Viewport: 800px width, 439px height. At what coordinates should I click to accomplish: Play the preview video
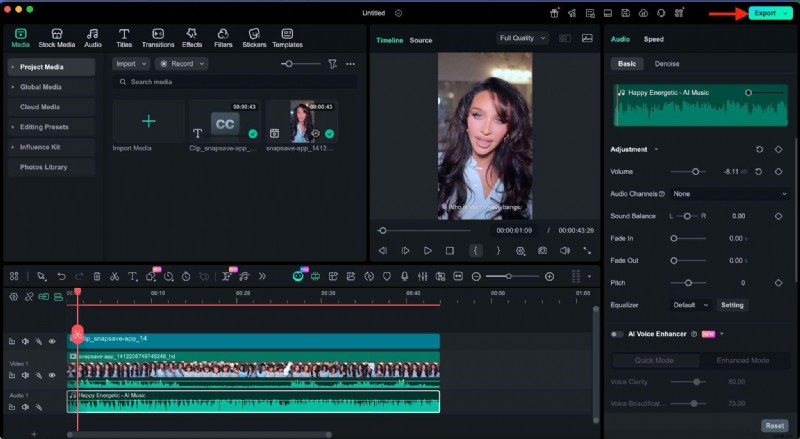tap(428, 251)
